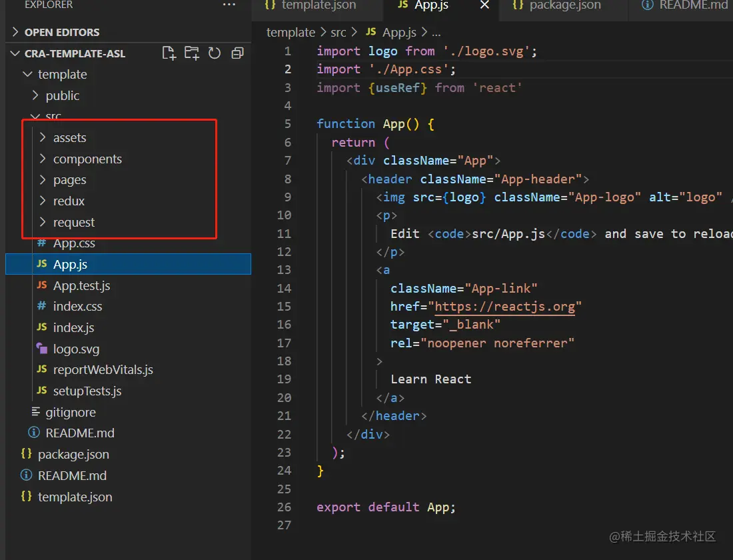Click line number 5 in the gutter

287,124
